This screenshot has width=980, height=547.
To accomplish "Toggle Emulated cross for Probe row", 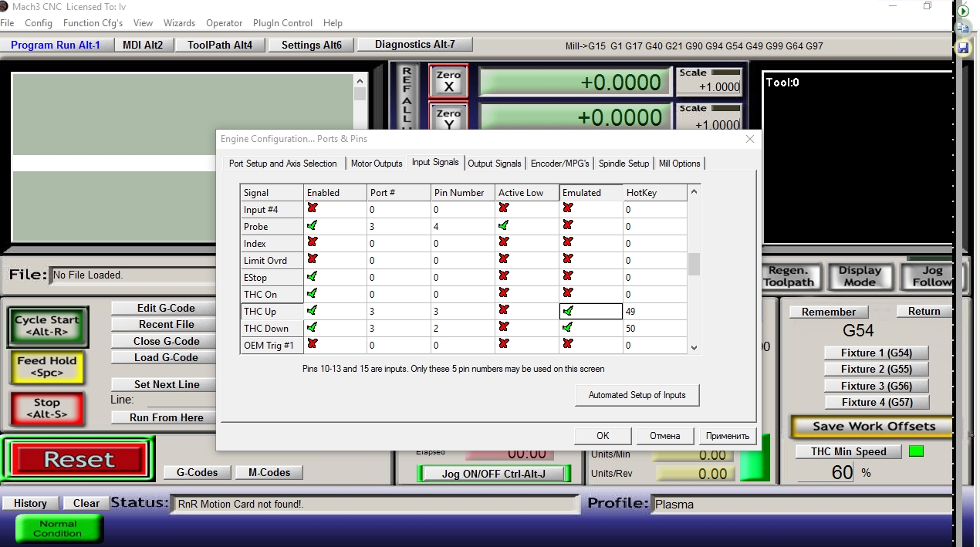I will click(568, 226).
